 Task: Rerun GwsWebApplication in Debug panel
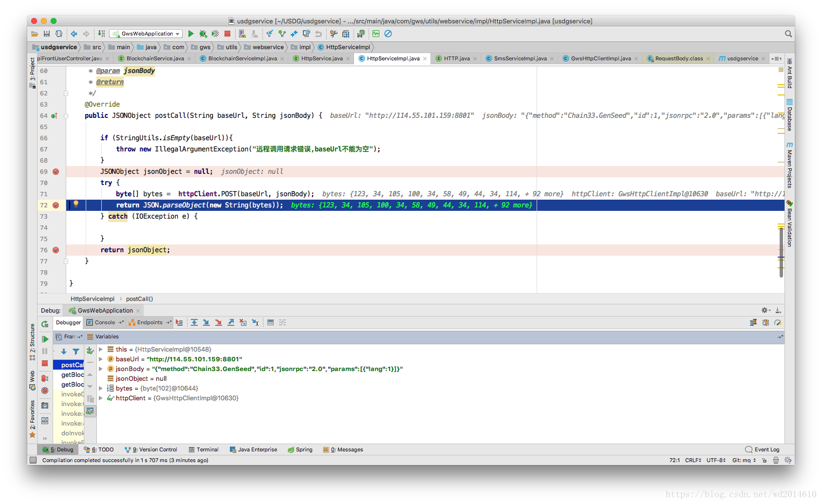(x=45, y=324)
